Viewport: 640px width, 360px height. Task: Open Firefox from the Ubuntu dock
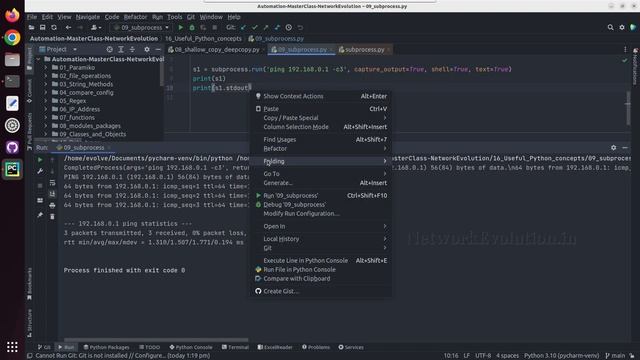click(12, 16)
